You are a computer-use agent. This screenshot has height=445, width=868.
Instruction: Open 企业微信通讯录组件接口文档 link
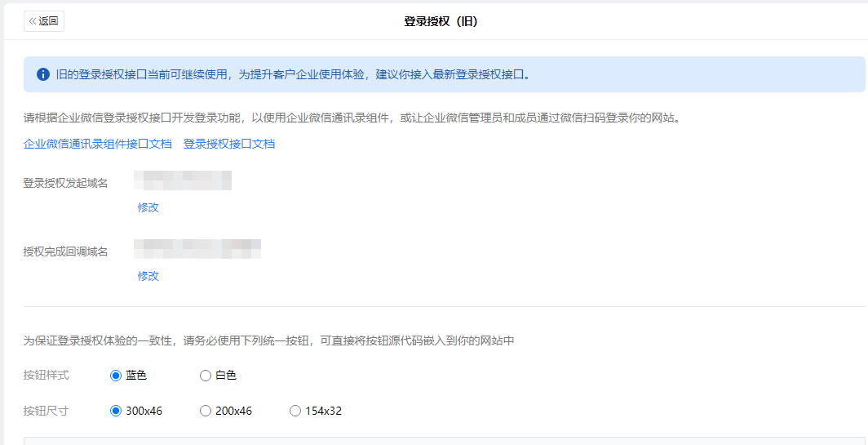pos(97,144)
